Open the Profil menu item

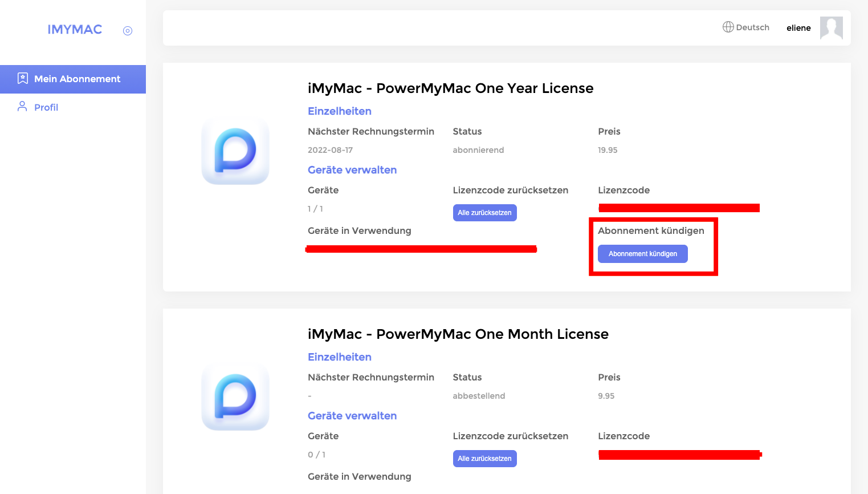click(73, 107)
